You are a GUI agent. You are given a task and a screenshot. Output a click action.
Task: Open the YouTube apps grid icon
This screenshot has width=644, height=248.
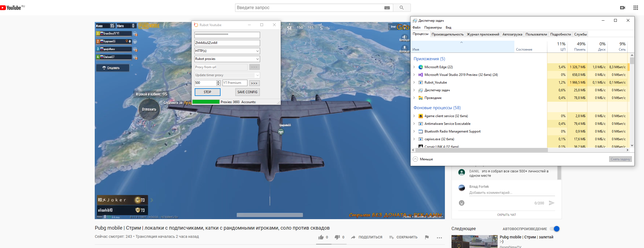click(635, 8)
